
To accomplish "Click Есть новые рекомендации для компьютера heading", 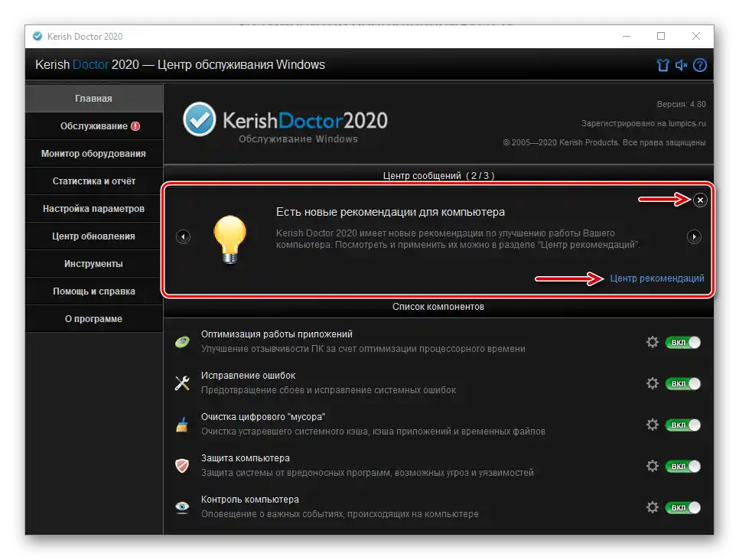I will click(390, 212).
